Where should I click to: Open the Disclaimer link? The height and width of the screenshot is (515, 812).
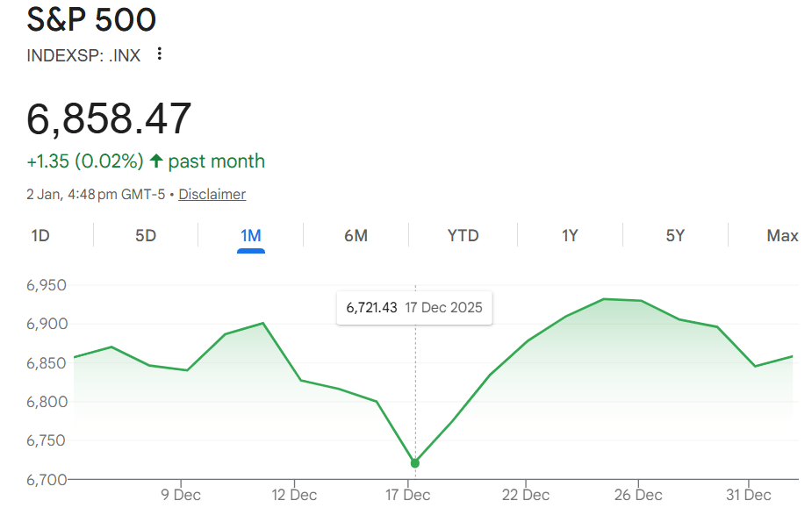point(212,195)
